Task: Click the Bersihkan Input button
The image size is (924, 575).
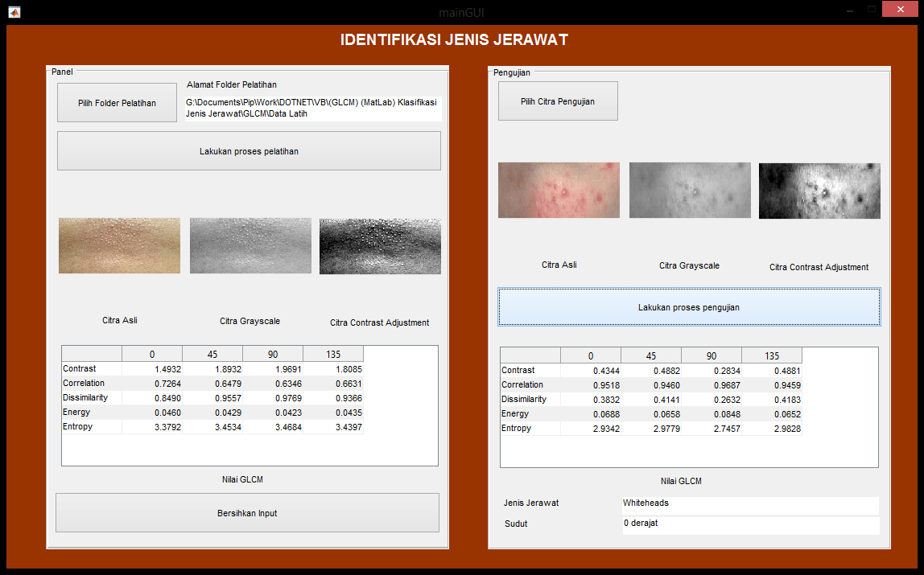Action: (x=247, y=513)
